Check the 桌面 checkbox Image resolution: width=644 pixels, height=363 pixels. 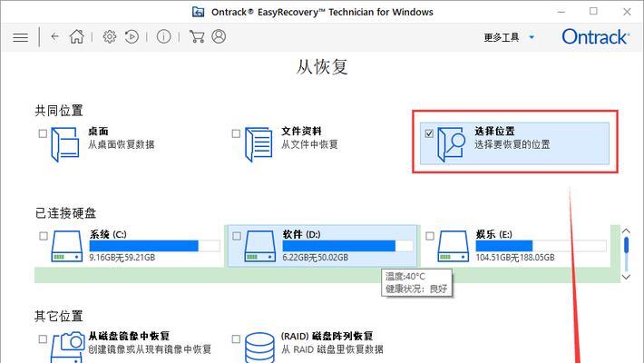point(43,133)
